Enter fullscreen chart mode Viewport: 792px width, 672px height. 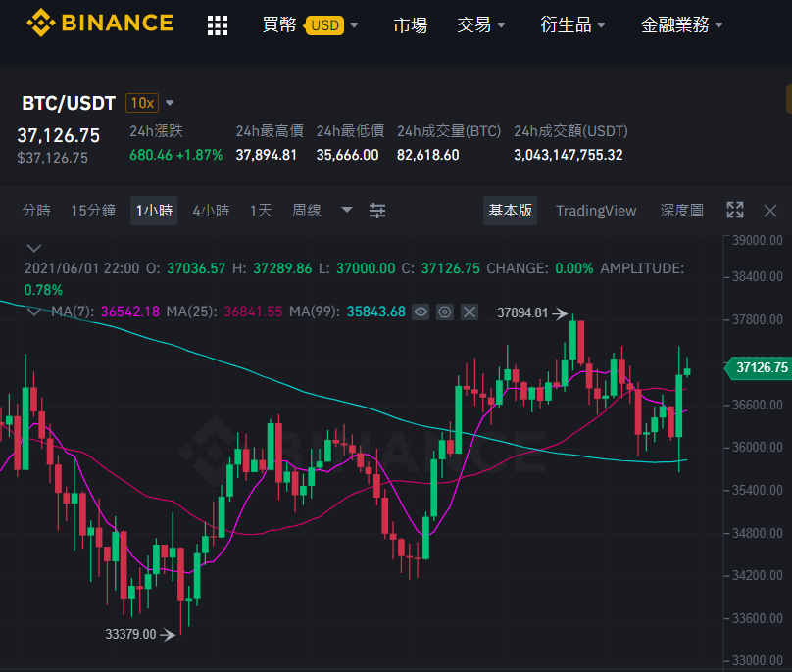click(x=735, y=210)
